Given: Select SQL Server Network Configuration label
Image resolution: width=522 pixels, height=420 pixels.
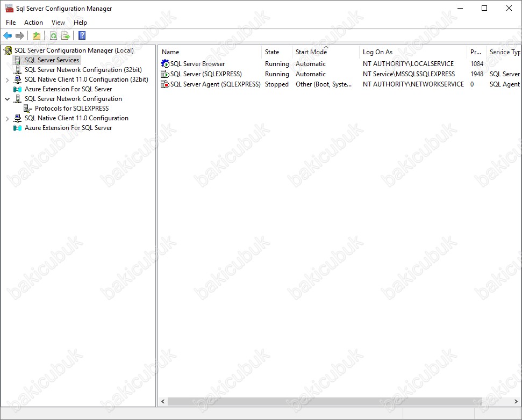Looking at the screenshot, I should point(73,99).
